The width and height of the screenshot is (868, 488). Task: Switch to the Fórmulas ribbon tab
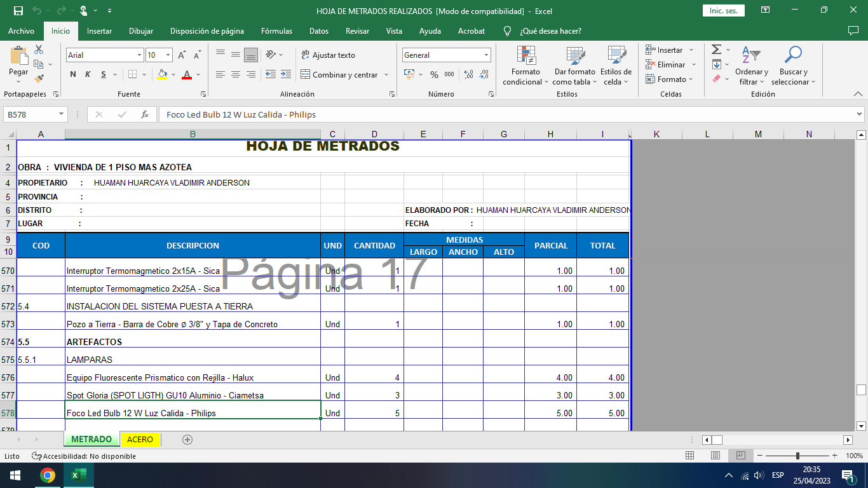277,31
